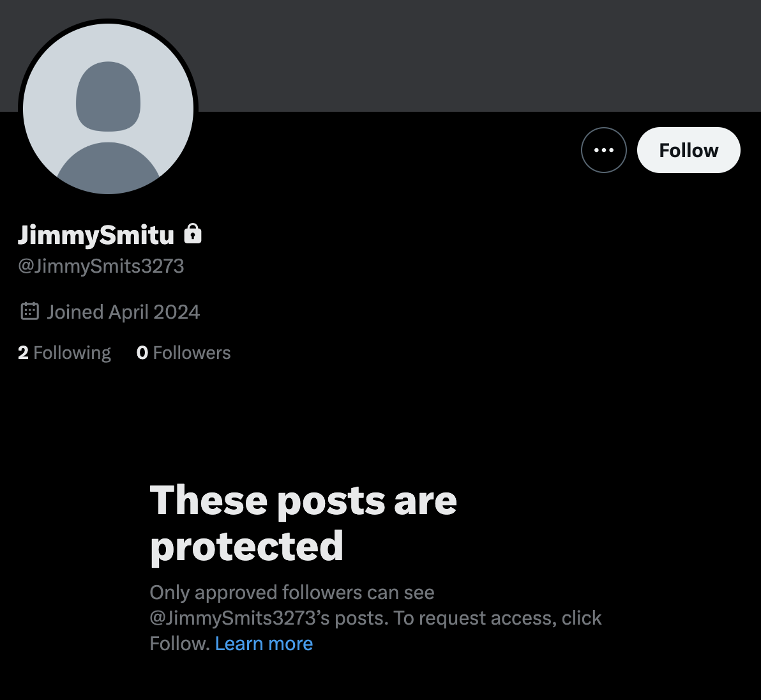Open the default profile avatar picture
This screenshot has height=700, width=761.
[x=108, y=109]
